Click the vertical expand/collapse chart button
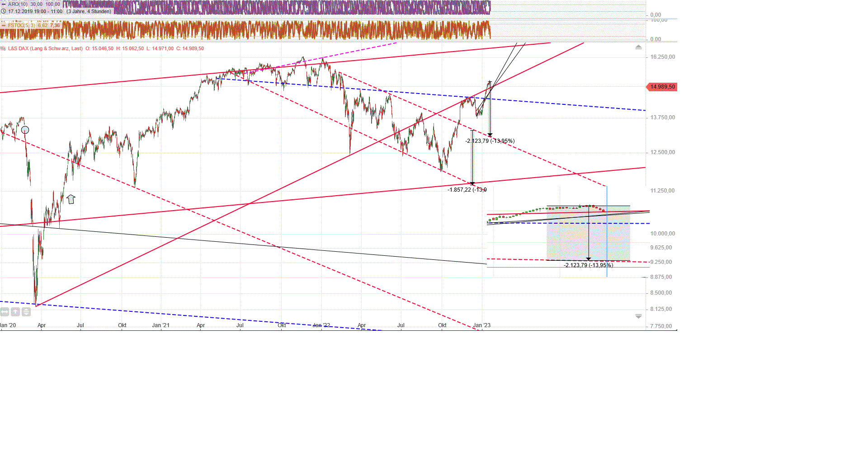Viewport: 868px width, 470px height. pyautogui.click(x=26, y=312)
